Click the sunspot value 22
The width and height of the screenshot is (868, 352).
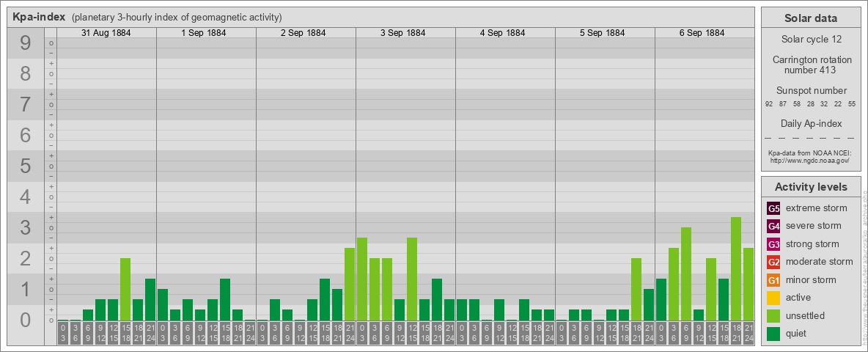tap(838, 104)
